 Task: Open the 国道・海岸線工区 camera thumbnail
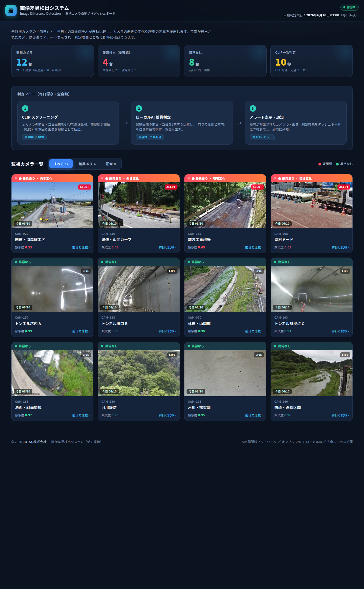(x=52, y=205)
